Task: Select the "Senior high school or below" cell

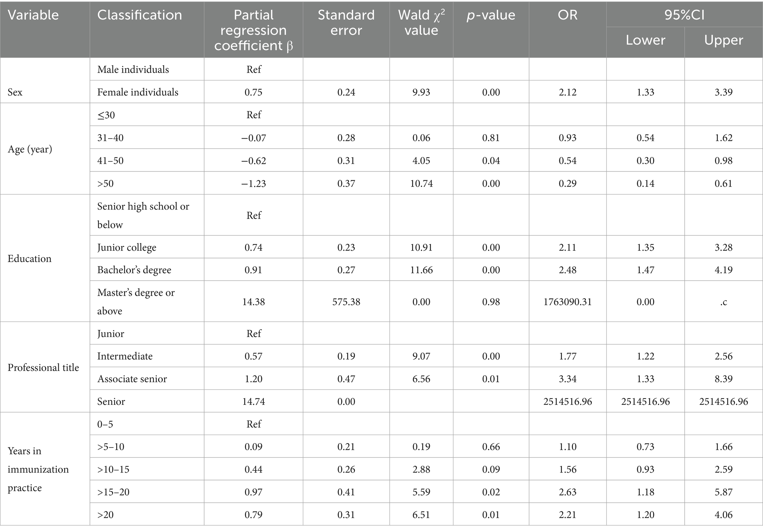Action: click(x=143, y=215)
